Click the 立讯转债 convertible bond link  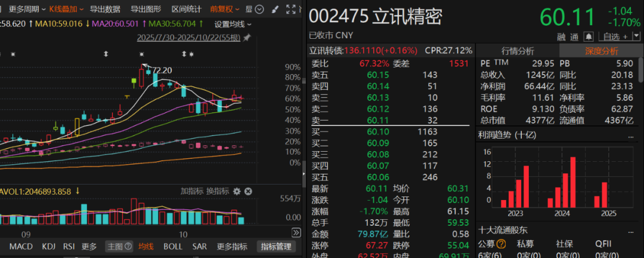326,51
